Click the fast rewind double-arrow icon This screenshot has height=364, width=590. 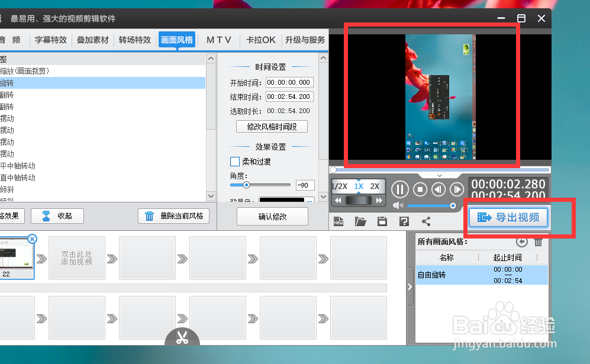[x=338, y=200]
